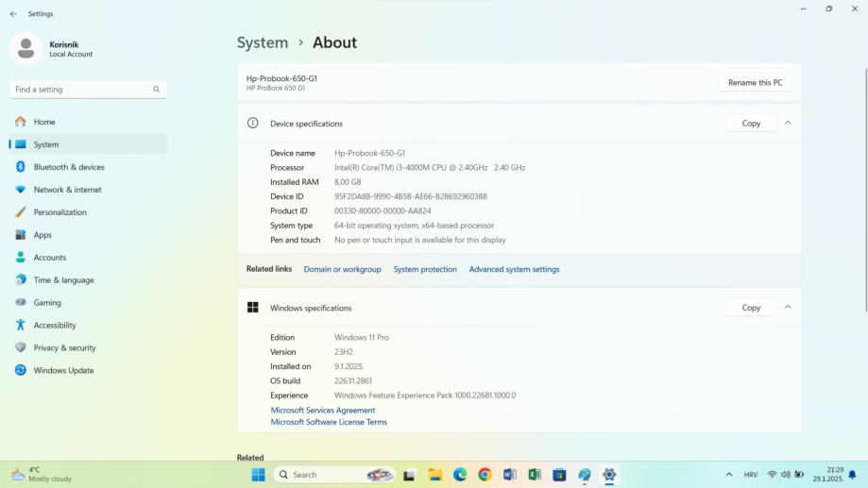Open File Explorer from the taskbar

tap(434, 475)
